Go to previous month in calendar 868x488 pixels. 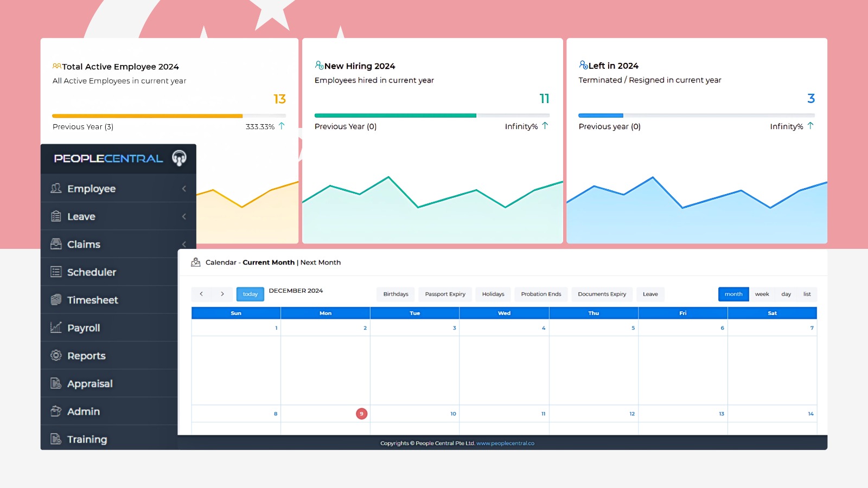click(x=201, y=294)
